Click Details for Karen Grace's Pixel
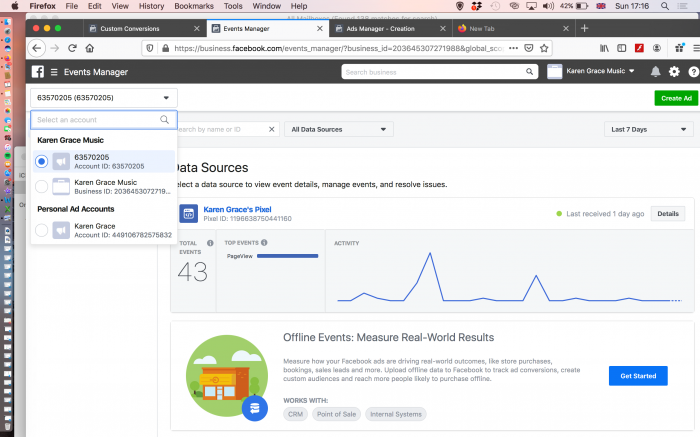This screenshot has width=700, height=437. tap(668, 214)
